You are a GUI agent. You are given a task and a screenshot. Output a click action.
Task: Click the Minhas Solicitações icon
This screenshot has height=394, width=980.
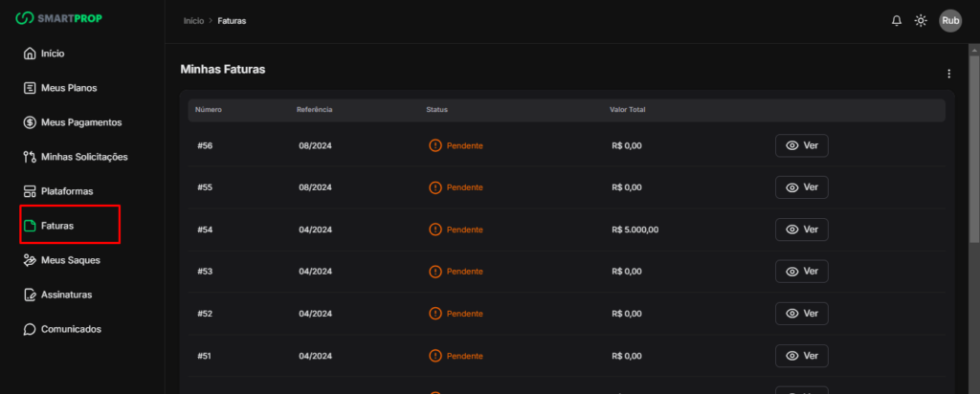(30, 157)
